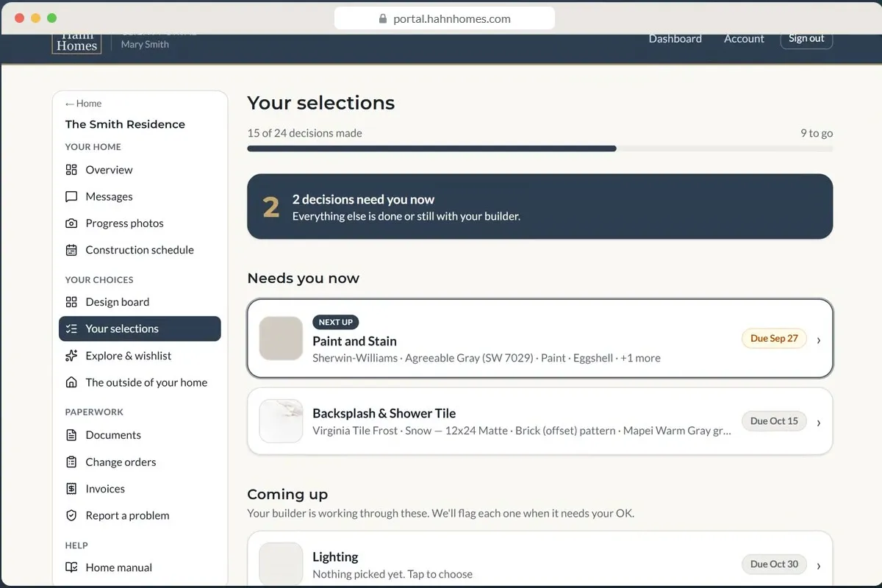
Task: Open the Account nav item
Action: tap(745, 39)
